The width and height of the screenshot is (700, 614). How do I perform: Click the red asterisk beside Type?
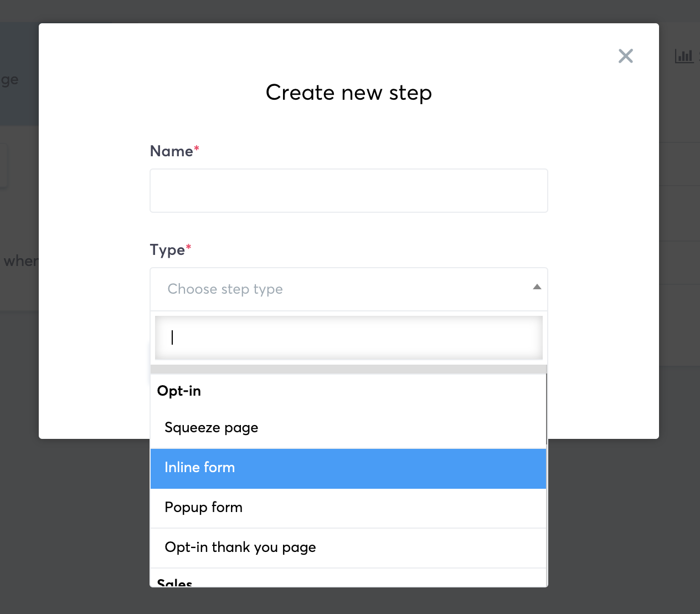point(188,247)
